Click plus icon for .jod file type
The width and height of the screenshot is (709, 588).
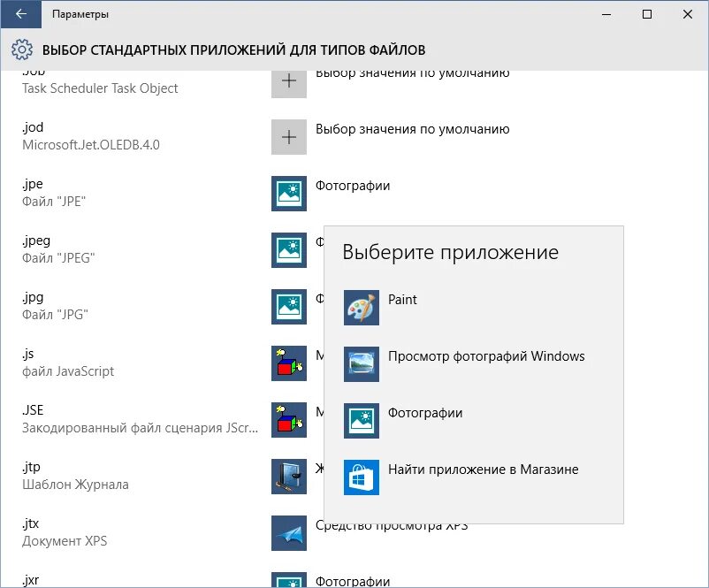point(289,137)
